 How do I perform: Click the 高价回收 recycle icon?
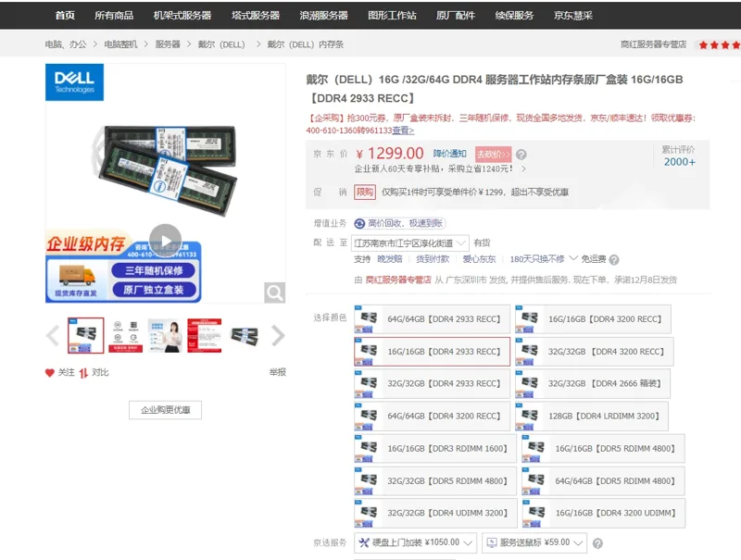359,223
